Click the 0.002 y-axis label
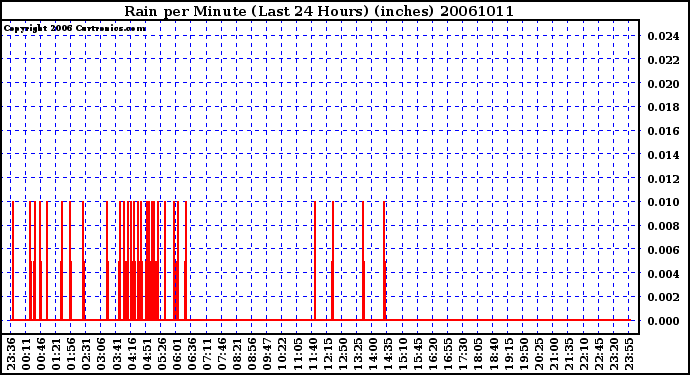Image resolution: width=690 pixels, height=375 pixels. 663,298
